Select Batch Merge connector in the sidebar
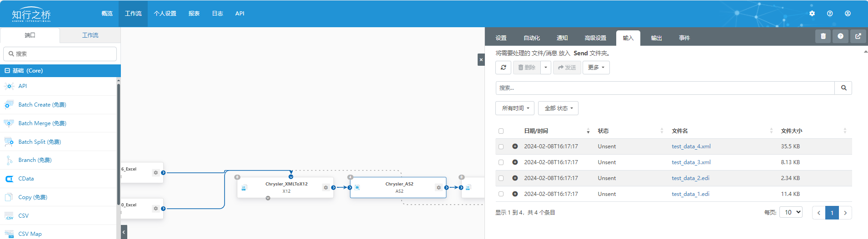Image resolution: width=868 pixels, height=239 pixels. (x=42, y=123)
